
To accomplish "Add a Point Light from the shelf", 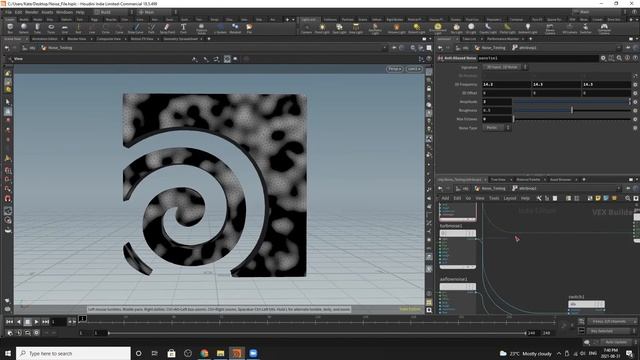I will point(322,28).
